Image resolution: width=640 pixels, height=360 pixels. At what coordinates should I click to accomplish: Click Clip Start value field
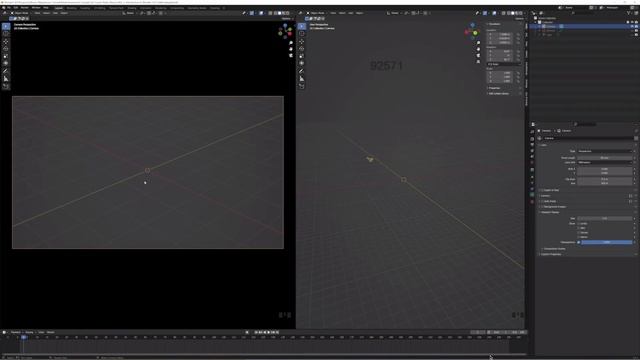pyautogui.click(x=605, y=179)
